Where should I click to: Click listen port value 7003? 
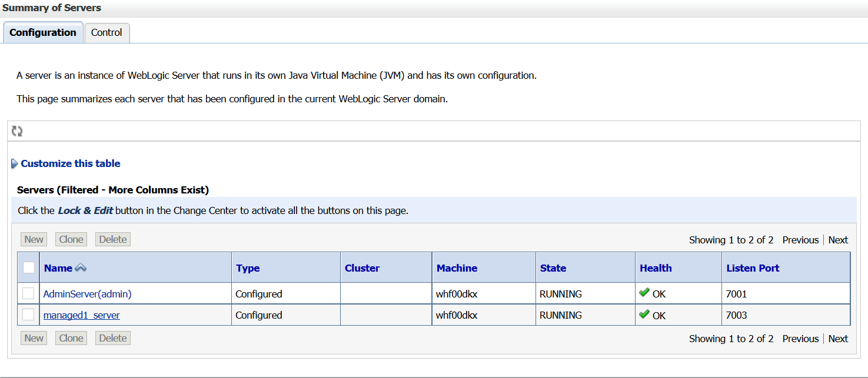coord(736,315)
